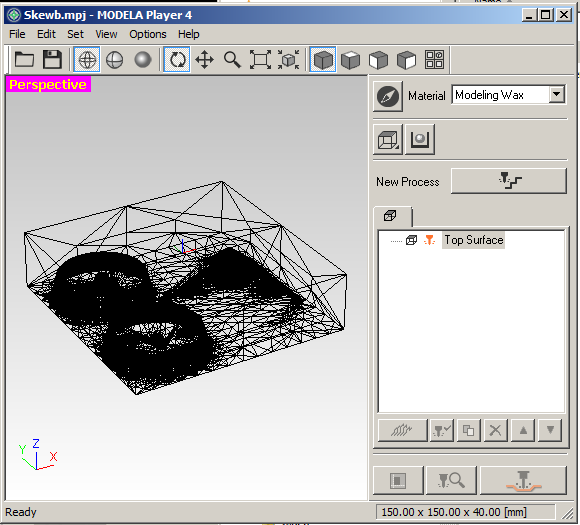
Task: Switch to front-face cube view
Action: pos(378,60)
